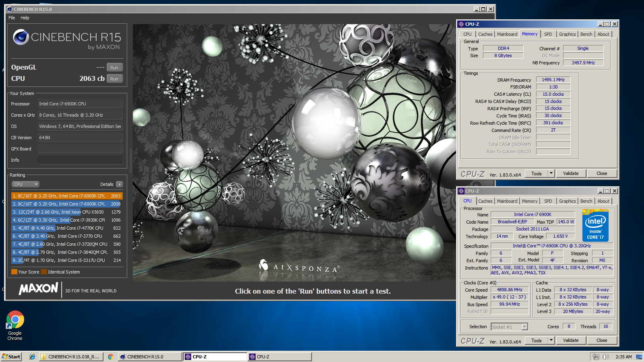Open the ranking CPU dropdown
This screenshot has height=362, width=644.
coord(25,184)
